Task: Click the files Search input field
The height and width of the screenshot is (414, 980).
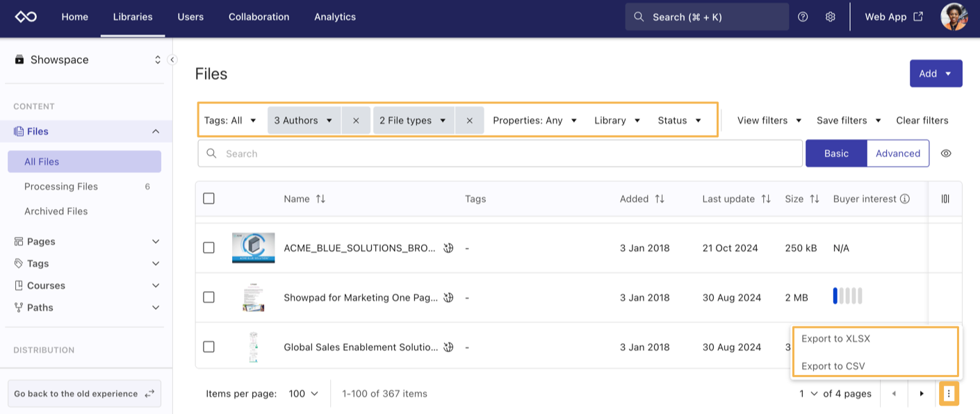Action: (x=500, y=154)
